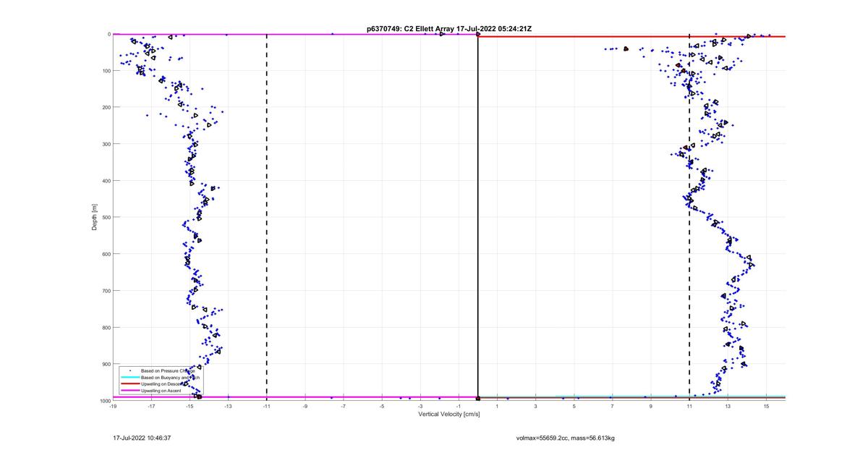868x450 pixels.
Task: Click the cyan line sample in legend
Action: 130,378
